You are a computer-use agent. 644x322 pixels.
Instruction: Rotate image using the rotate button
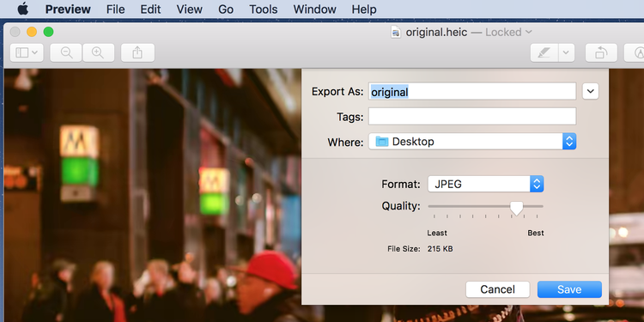point(601,52)
